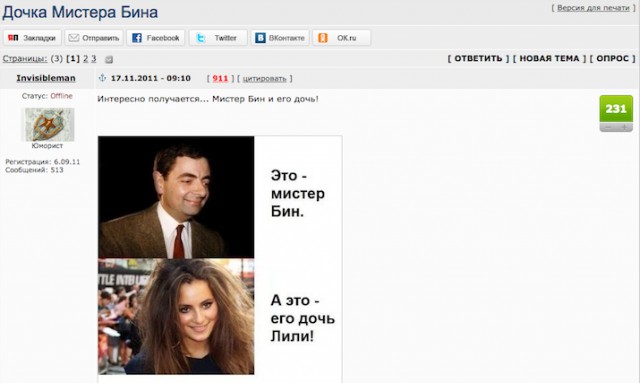
Task: Click the Offline status text
Action: click(x=61, y=96)
